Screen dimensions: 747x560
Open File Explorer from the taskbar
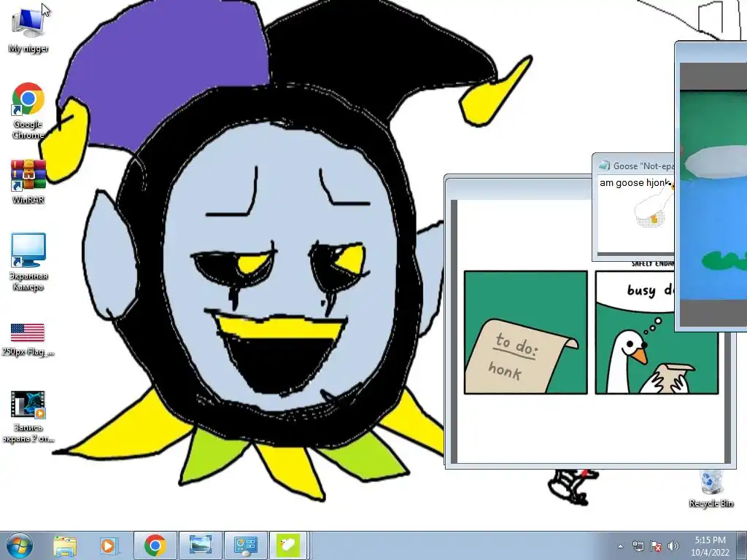tap(65, 545)
